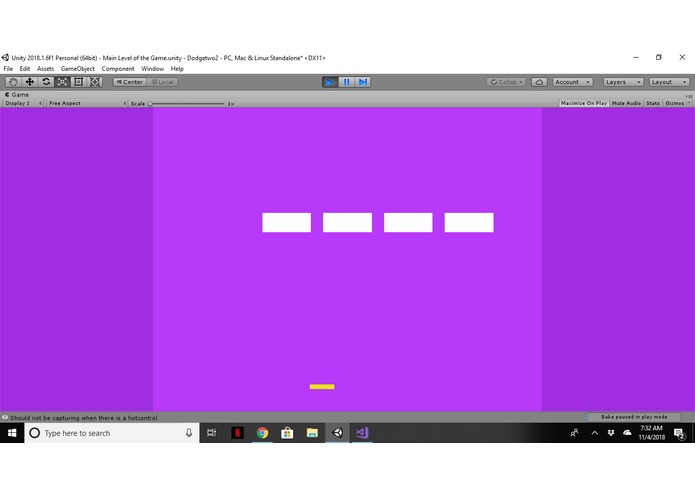This screenshot has width=695, height=494.
Task: Click the last white block in game
Action: coord(469,222)
